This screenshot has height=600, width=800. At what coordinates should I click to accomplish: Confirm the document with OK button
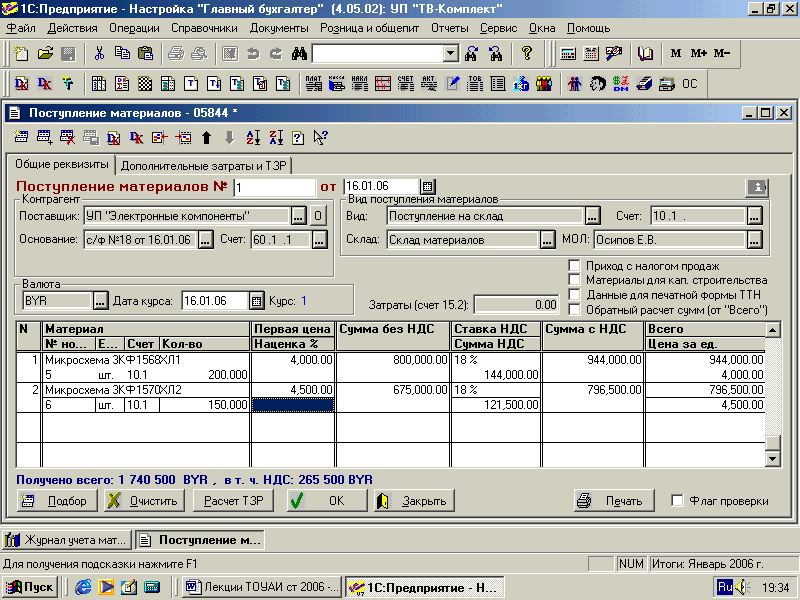tap(327, 501)
